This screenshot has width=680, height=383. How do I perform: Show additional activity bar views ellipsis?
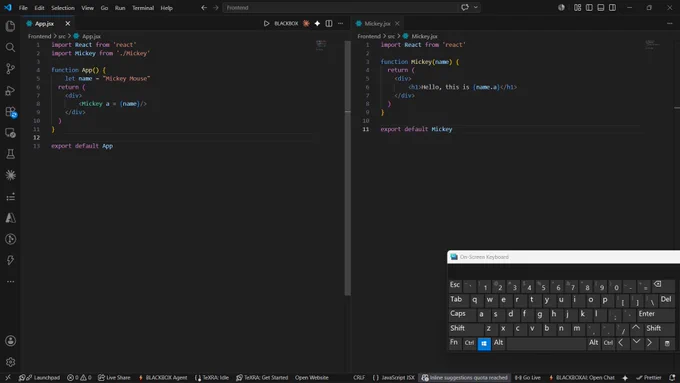point(10,282)
